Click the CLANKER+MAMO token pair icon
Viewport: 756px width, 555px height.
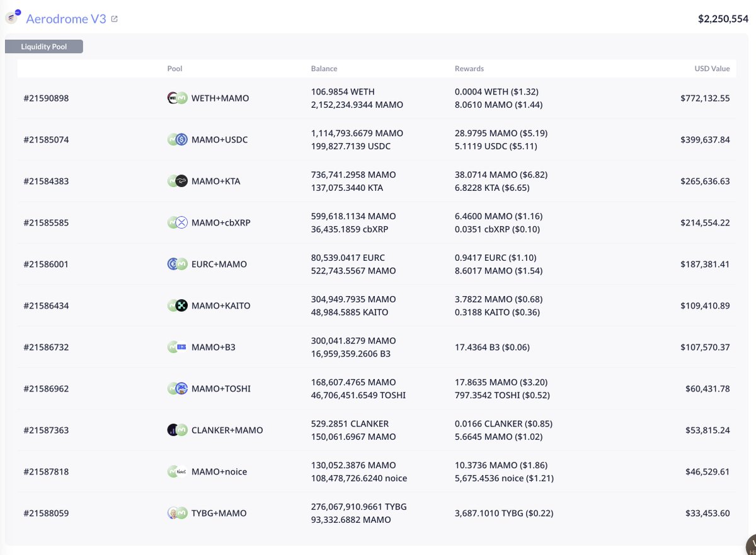[178, 430]
